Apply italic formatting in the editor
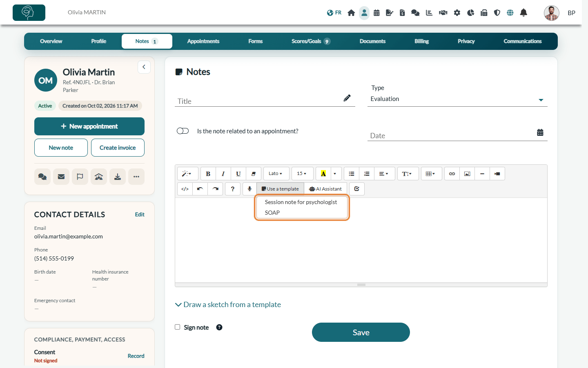 pos(223,174)
